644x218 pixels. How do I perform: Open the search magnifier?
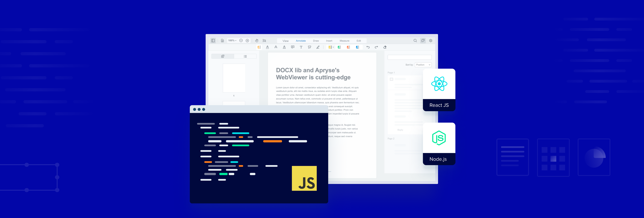(415, 41)
